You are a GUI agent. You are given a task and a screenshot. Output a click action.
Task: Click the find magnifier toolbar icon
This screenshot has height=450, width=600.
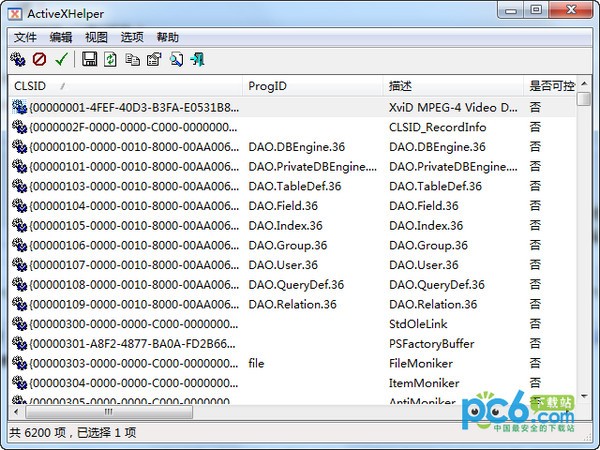[176, 59]
